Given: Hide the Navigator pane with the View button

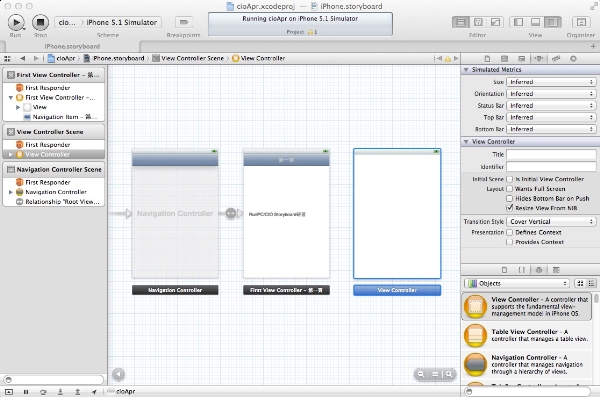Looking at the screenshot, I should tap(518, 22).
